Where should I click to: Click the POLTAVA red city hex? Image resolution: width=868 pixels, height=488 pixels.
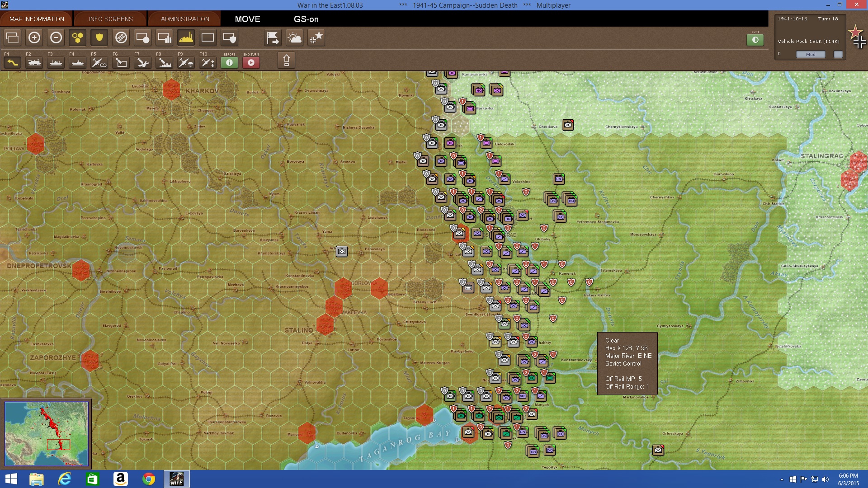pyautogui.click(x=36, y=144)
